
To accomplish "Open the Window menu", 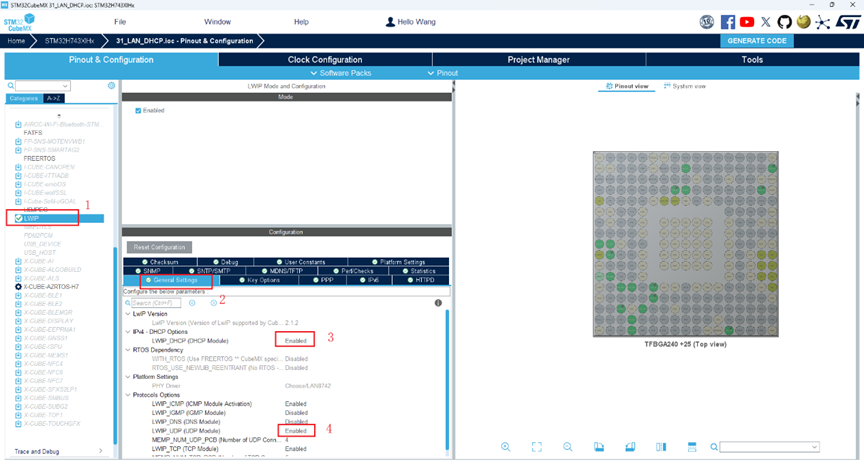I will (x=217, y=22).
